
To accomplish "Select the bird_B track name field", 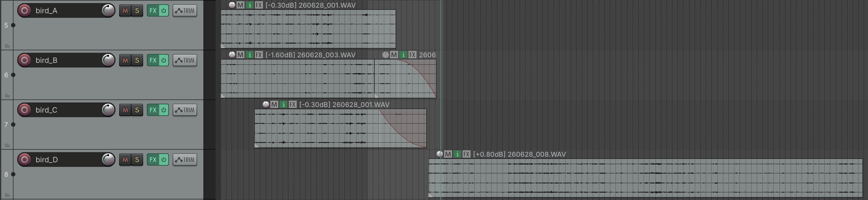I will tap(67, 60).
